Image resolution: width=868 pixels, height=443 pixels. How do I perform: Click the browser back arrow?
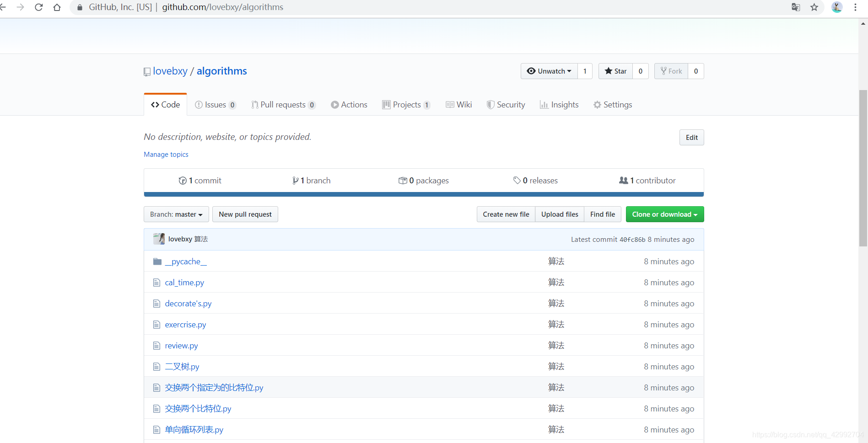pos(3,7)
